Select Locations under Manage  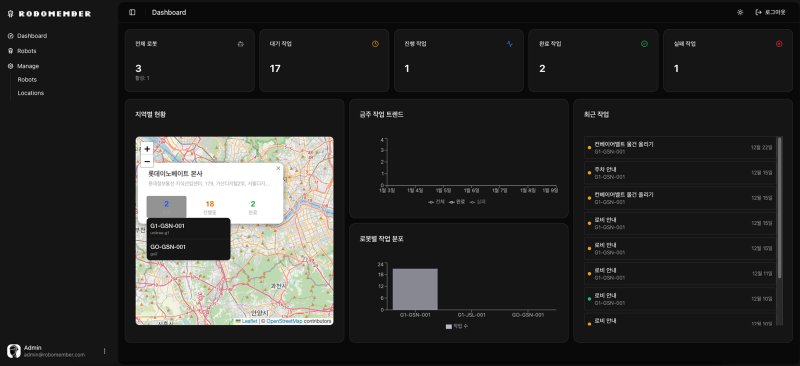coord(31,93)
